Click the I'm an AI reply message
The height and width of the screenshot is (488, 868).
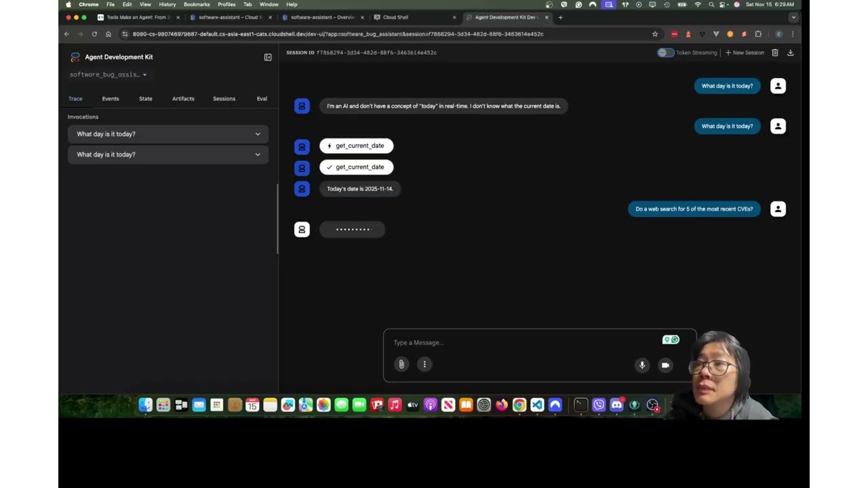443,106
